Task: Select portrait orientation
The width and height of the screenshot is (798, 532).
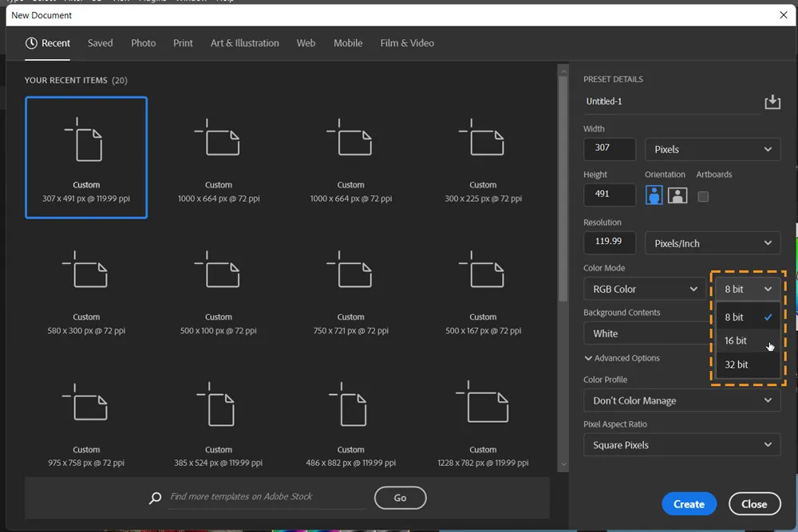Action: tap(654, 195)
